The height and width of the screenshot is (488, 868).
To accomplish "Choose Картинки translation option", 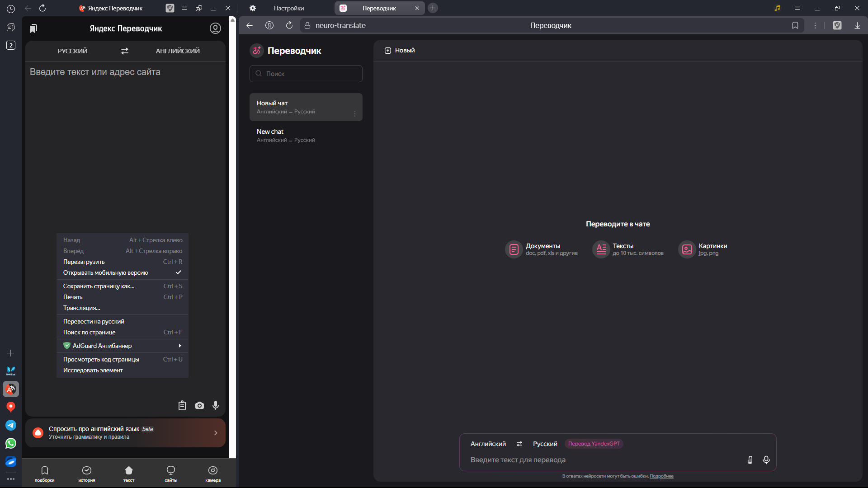I will point(703,249).
